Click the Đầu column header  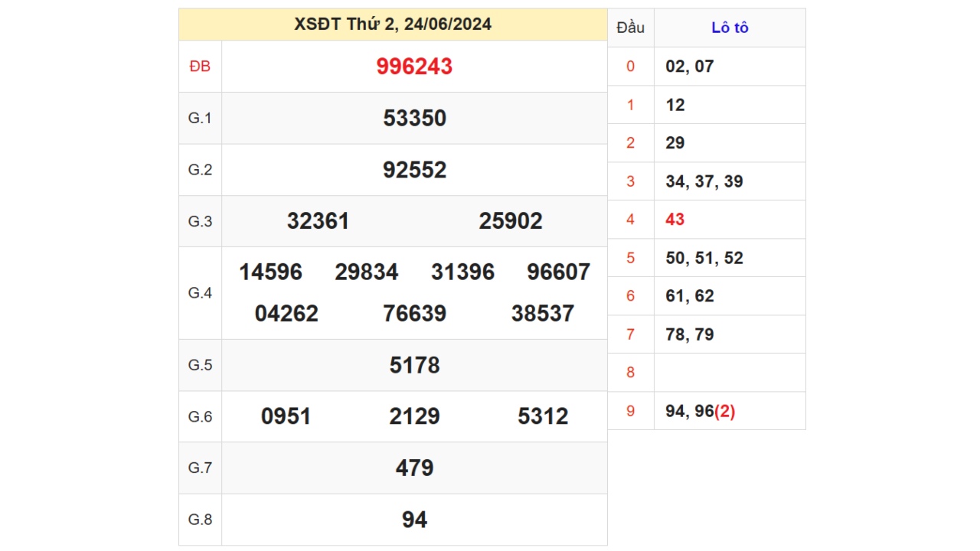tap(631, 28)
